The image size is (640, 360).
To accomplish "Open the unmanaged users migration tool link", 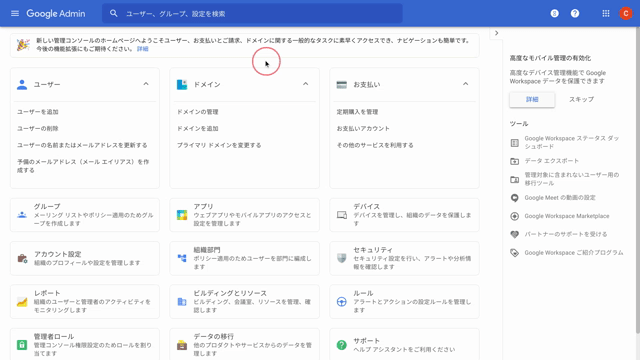I will [x=571, y=179].
